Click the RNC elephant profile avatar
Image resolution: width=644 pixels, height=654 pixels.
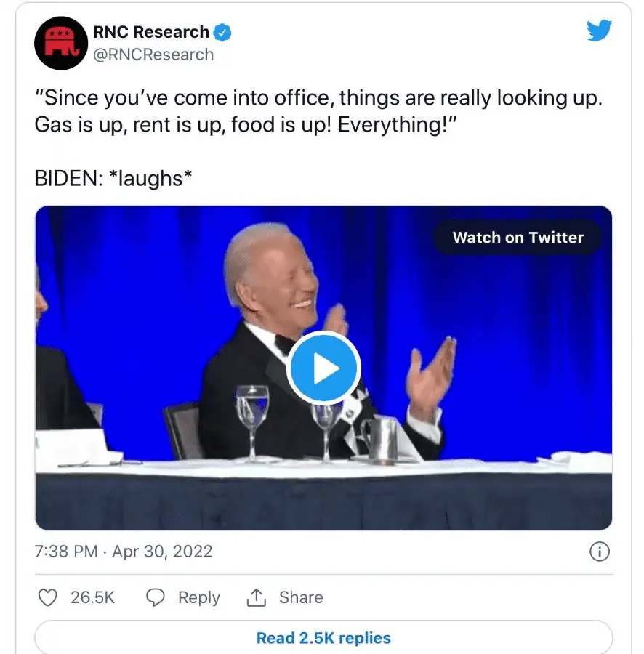tap(61, 43)
